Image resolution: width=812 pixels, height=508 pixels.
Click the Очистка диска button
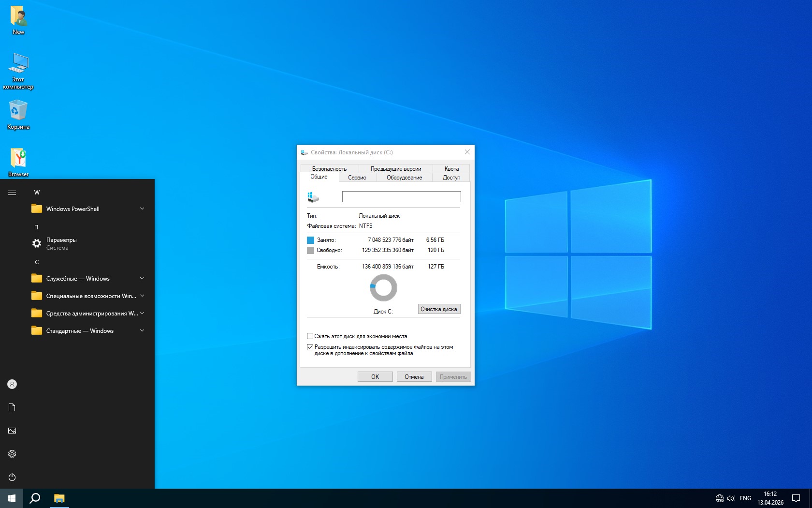[438, 309]
